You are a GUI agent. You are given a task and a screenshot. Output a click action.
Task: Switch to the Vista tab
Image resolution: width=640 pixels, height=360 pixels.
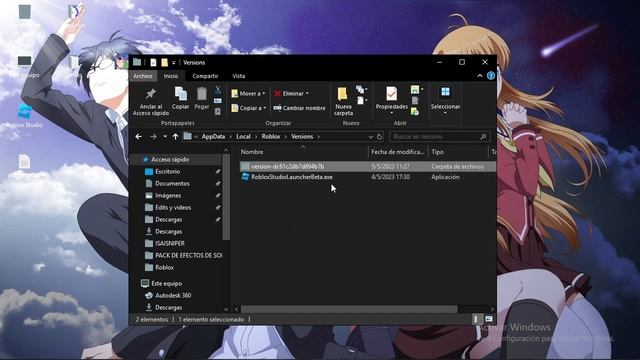239,76
